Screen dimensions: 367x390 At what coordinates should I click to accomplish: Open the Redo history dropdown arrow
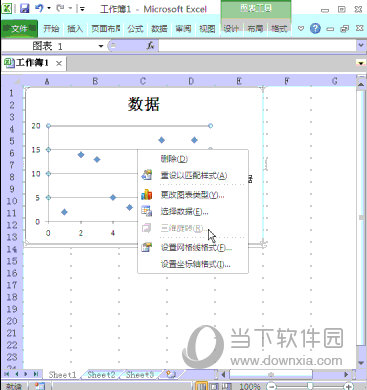pyautogui.click(x=70, y=8)
